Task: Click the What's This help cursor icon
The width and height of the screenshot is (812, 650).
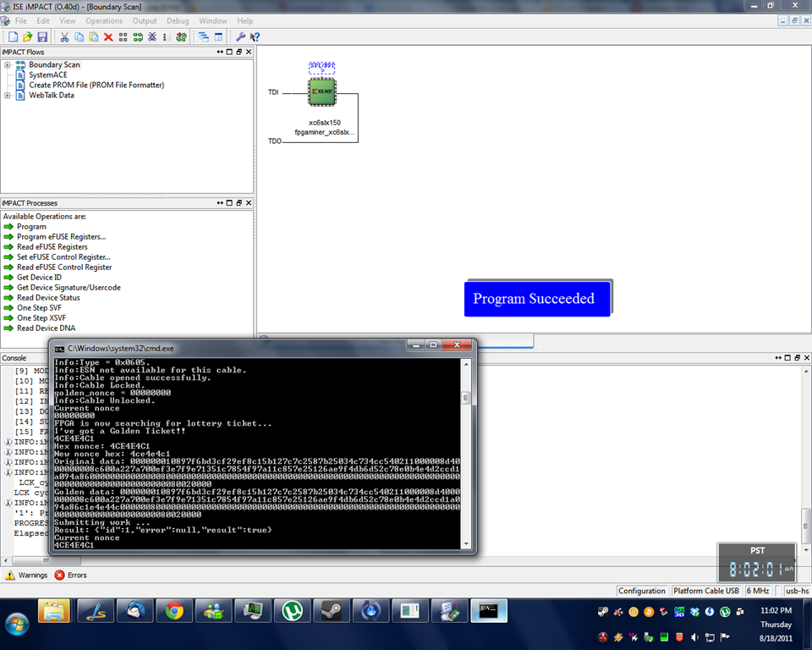Action: point(255,36)
